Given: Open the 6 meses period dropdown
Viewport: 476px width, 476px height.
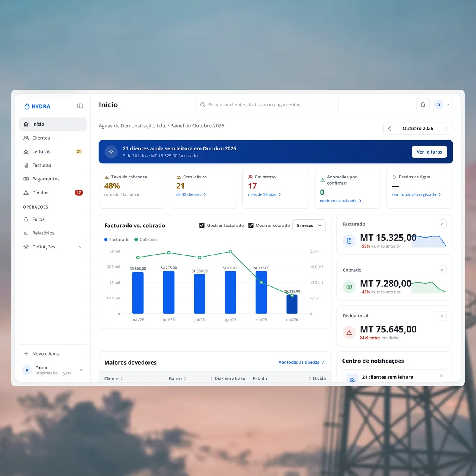Looking at the screenshot, I should (x=309, y=225).
